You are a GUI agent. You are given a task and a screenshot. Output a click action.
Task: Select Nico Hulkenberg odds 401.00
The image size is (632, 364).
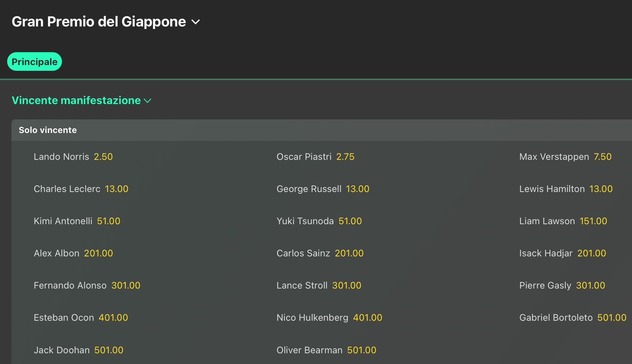click(x=368, y=318)
